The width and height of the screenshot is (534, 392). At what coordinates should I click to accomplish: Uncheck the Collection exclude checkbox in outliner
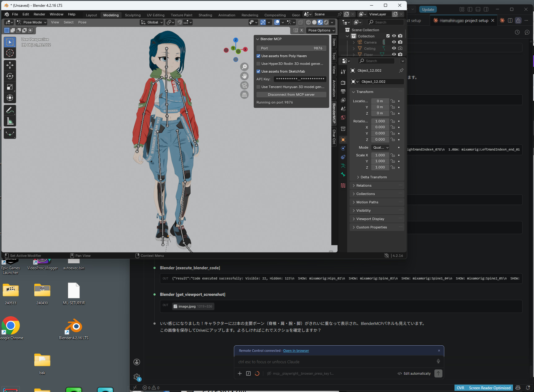click(x=388, y=36)
